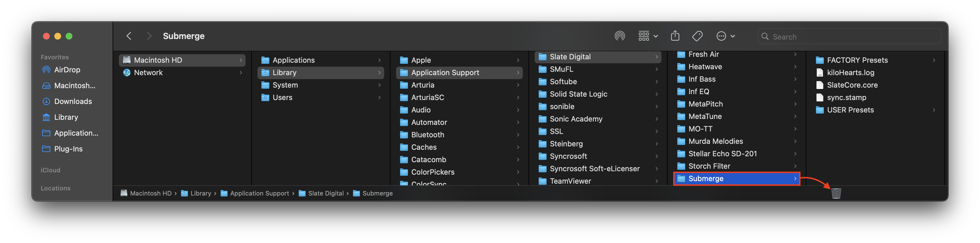Viewport: 980px width, 243px height.
Task: Open the view grouping options dropdown
Action: pyautogui.click(x=648, y=36)
